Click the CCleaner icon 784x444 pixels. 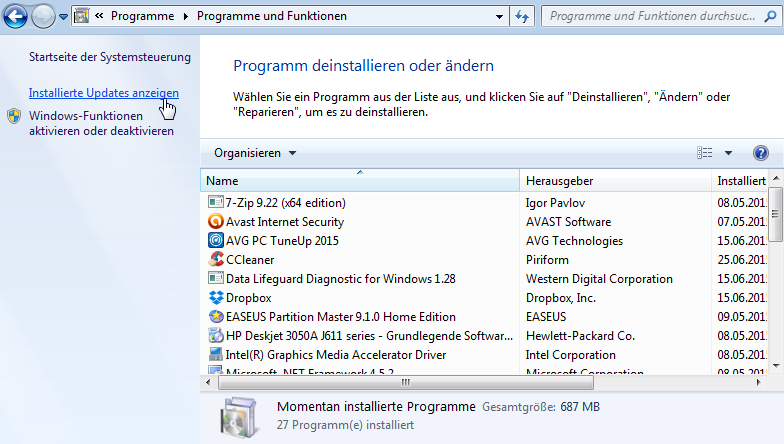click(216, 259)
